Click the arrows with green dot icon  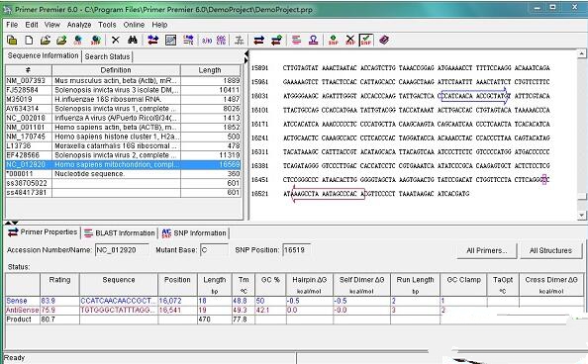(277, 40)
